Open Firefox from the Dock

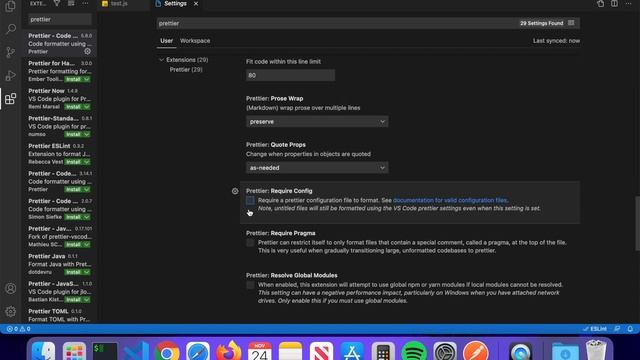pos(229,351)
